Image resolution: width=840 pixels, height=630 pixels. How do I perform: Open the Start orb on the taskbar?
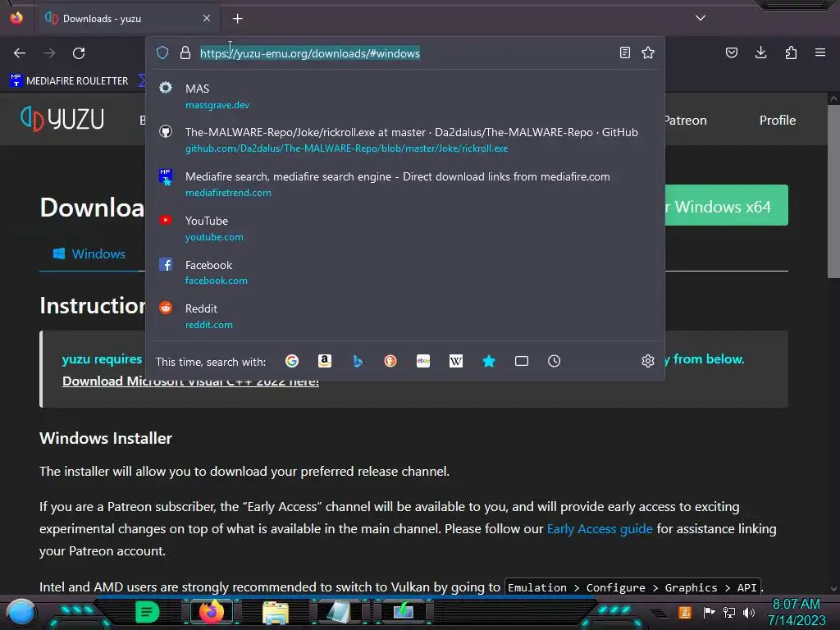(22, 612)
